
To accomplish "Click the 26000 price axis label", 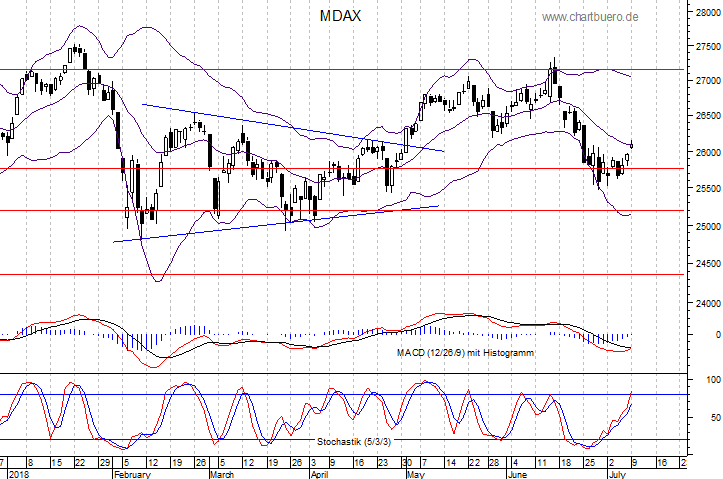I will (704, 153).
